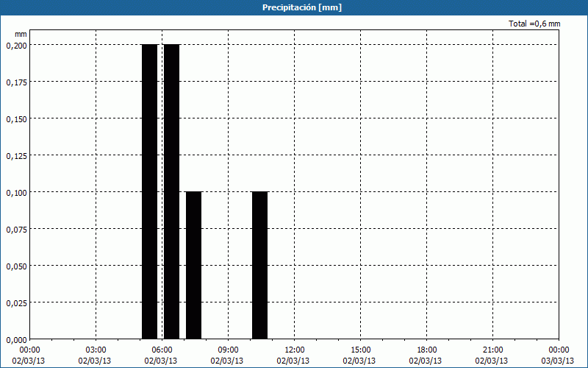Click the 0,025 y-axis value
The width and height of the screenshot is (588, 368).
(x=17, y=303)
